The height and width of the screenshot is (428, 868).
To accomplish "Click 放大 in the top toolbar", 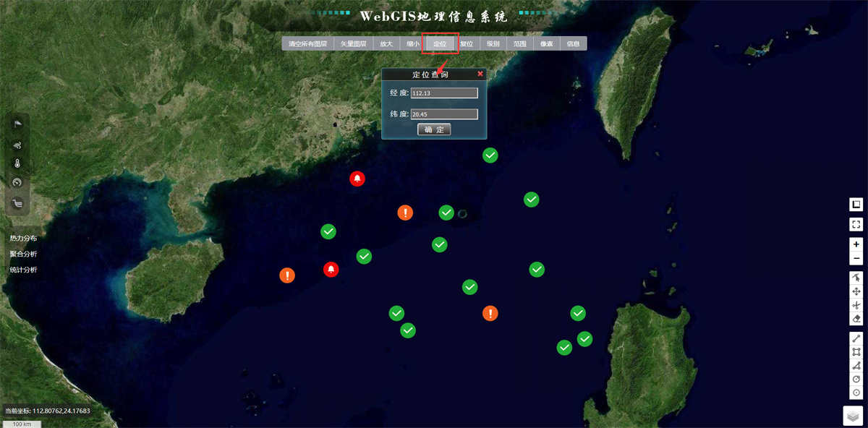I will pyautogui.click(x=386, y=44).
